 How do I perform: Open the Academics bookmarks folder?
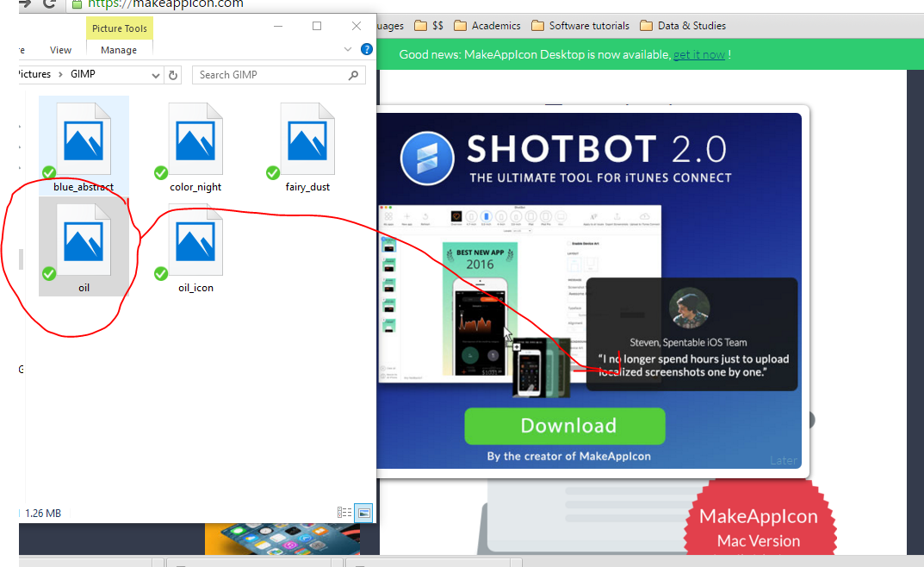[487, 26]
